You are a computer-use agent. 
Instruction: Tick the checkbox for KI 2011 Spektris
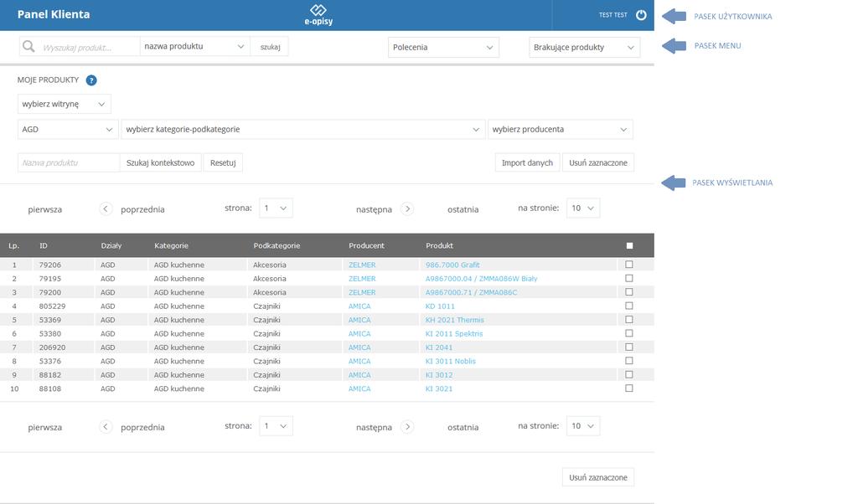[629, 333]
